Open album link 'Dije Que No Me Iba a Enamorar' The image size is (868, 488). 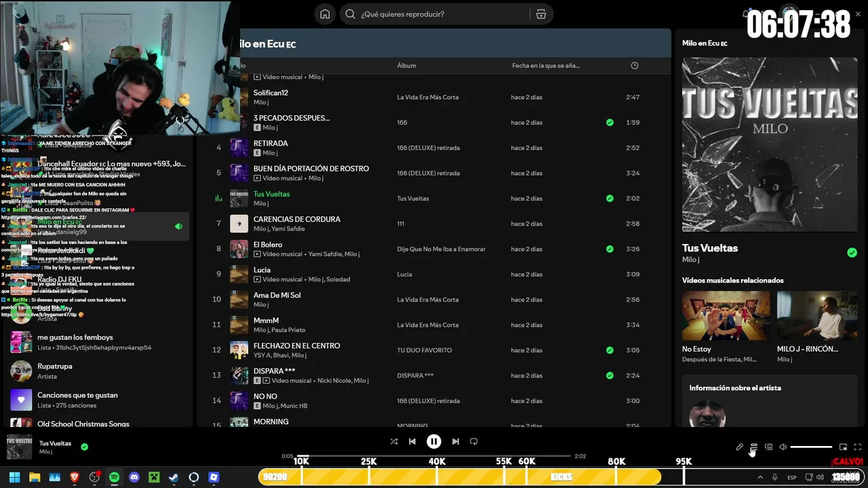[441, 249]
